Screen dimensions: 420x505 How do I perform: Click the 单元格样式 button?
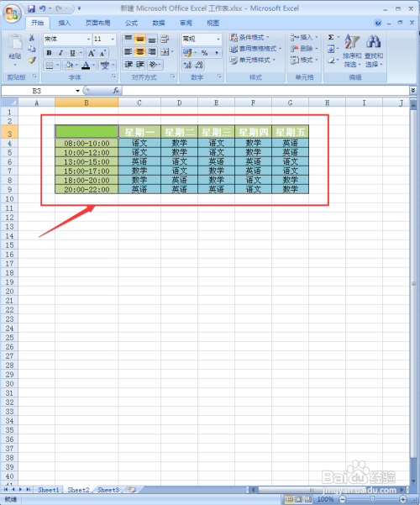253,60
